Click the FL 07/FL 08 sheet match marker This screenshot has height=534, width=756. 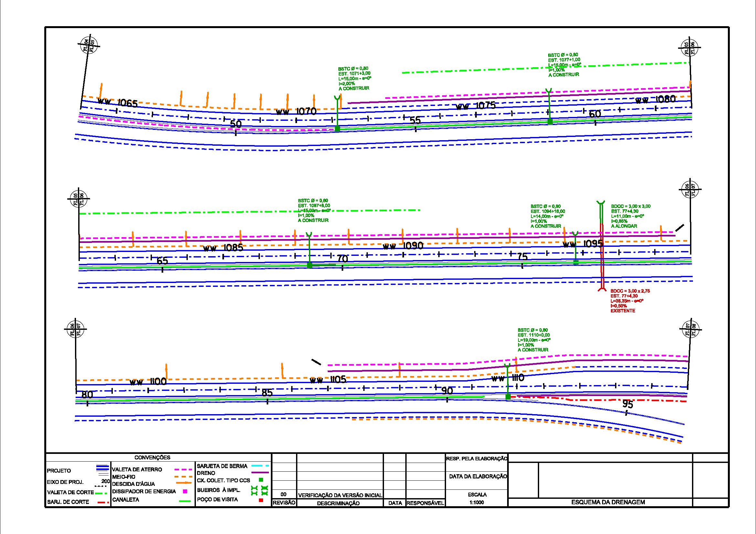click(x=691, y=329)
